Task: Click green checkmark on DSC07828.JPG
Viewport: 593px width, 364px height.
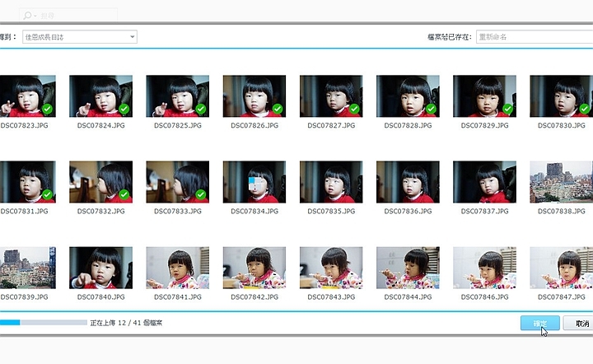Action: click(431, 109)
